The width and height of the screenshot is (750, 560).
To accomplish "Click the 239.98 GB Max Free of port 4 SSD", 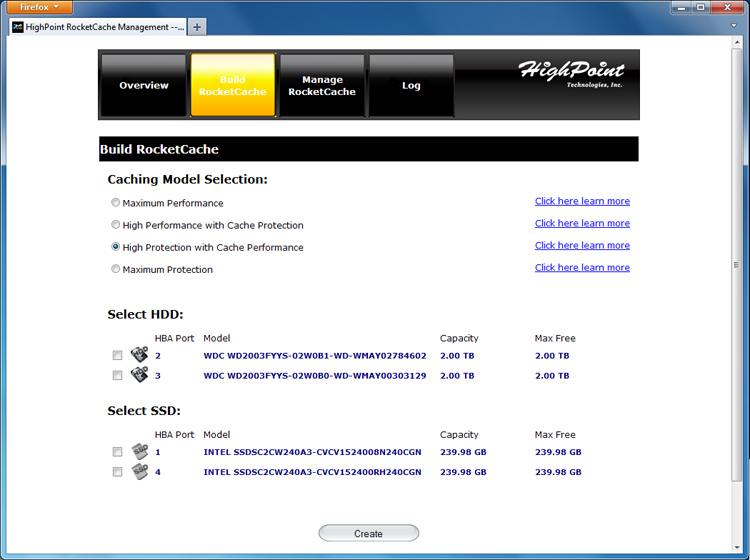I will [558, 472].
